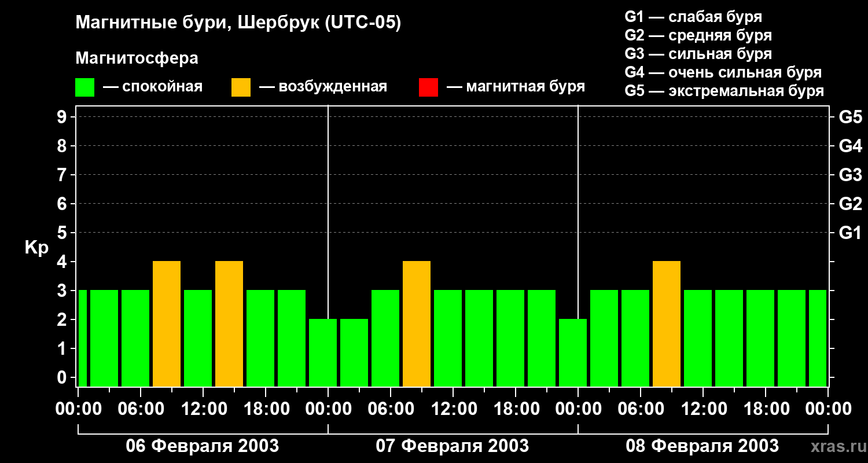The height and width of the screenshot is (463, 868).
Task: Click the orange Kp 4 bar on 08 Февраля
Action: (667, 324)
